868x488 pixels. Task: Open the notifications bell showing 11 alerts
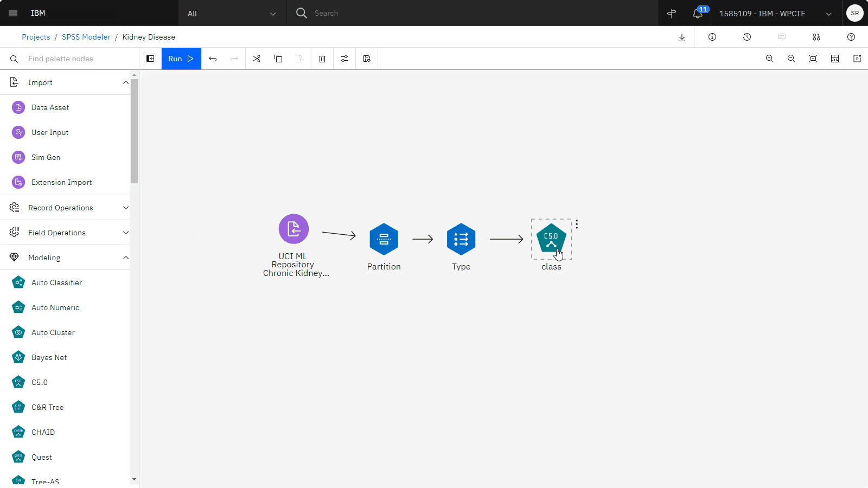coord(696,13)
